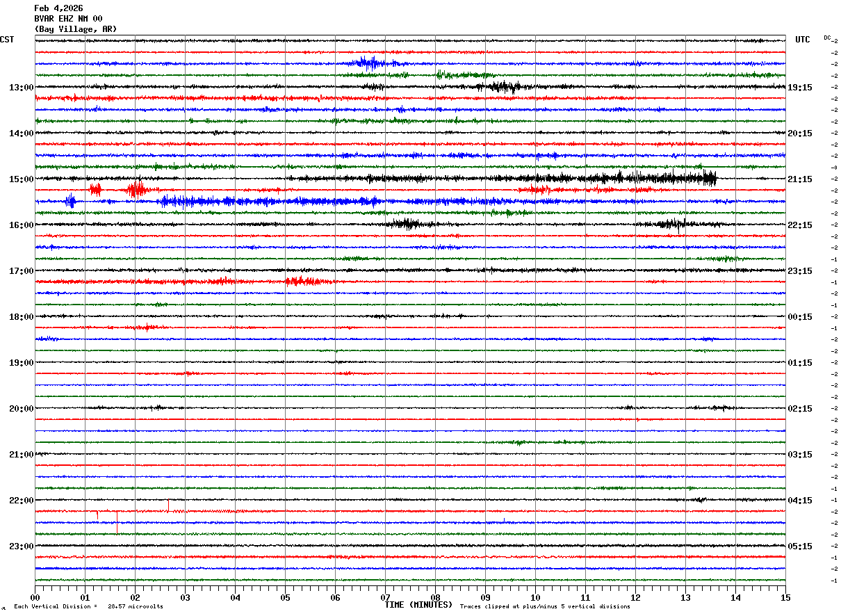841x616 pixels.
Task: Click the date label Feb 4,2026
Action: (58, 8)
